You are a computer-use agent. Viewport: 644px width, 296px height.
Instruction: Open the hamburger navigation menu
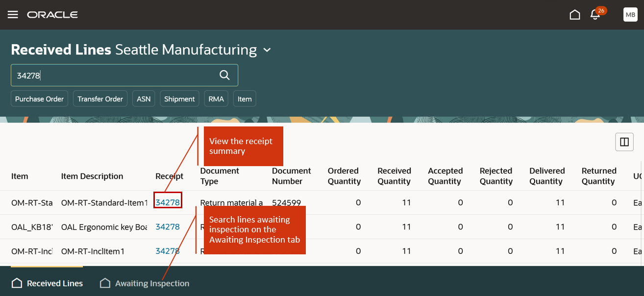13,15
